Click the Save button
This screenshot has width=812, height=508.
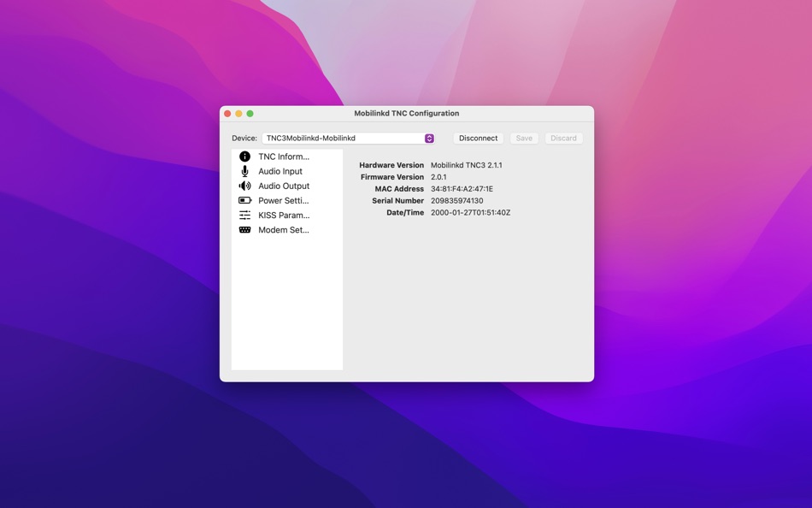524,138
